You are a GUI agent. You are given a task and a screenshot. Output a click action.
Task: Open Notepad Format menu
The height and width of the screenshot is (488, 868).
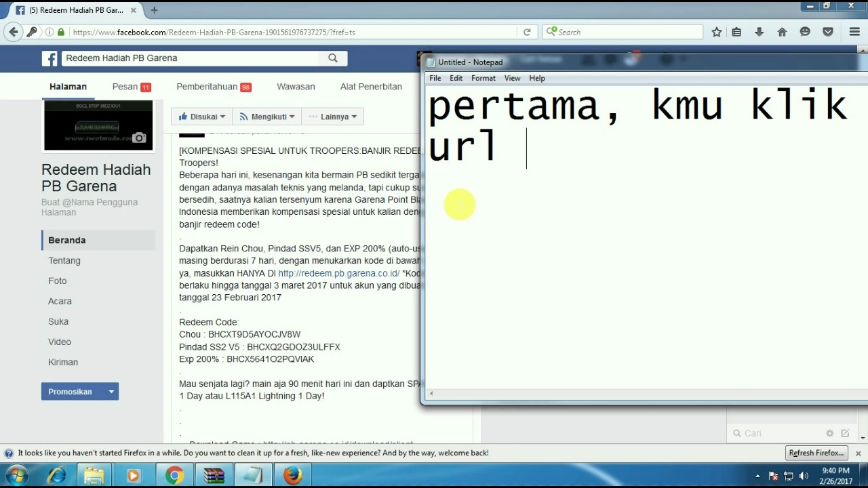484,79
